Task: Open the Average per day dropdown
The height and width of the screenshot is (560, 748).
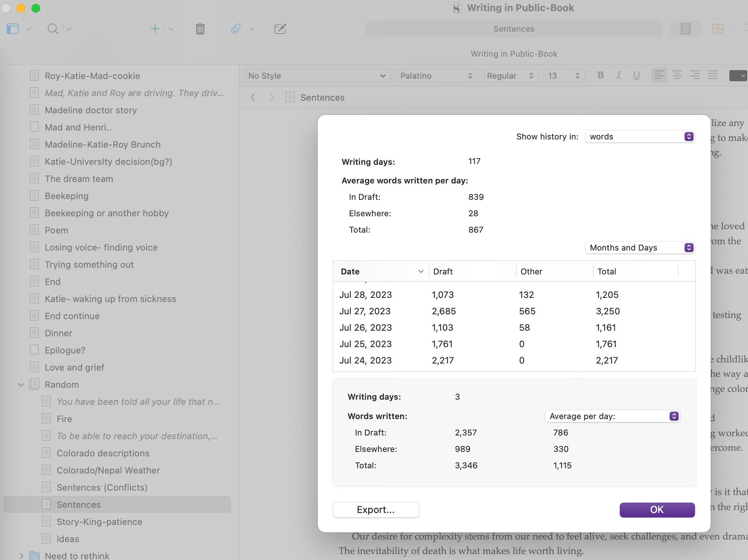Action: 612,416
